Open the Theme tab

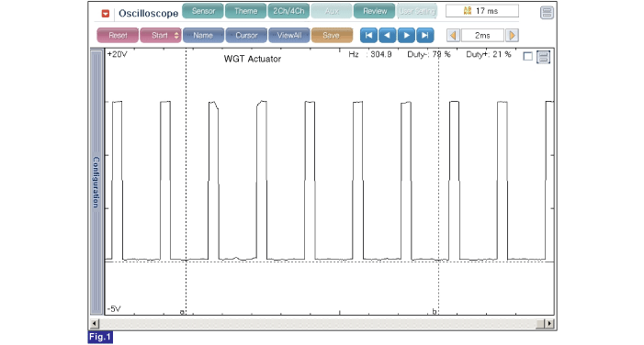pyautogui.click(x=245, y=11)
